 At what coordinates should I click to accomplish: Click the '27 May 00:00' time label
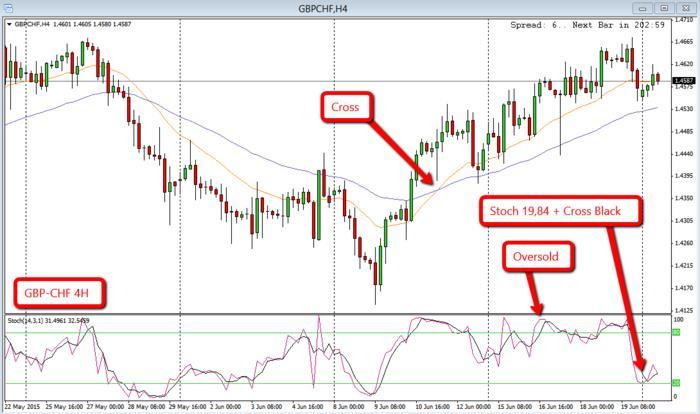tap(105, 407)
